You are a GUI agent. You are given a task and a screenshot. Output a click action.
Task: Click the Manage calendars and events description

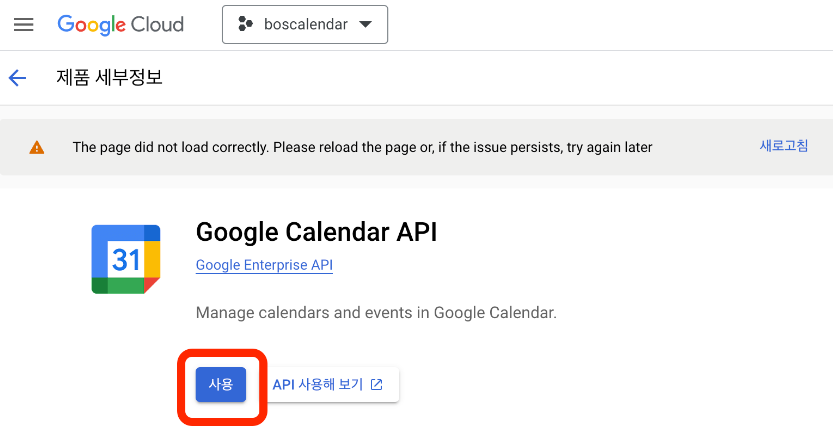click(376, 313)
